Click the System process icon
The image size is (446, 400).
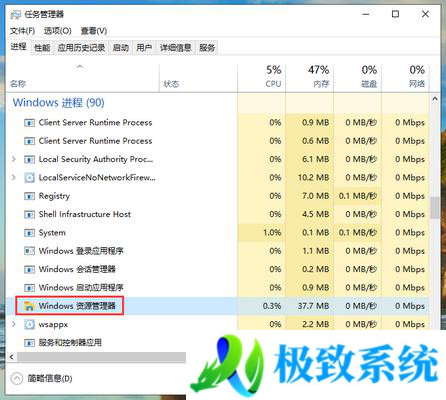click(29, 233)
